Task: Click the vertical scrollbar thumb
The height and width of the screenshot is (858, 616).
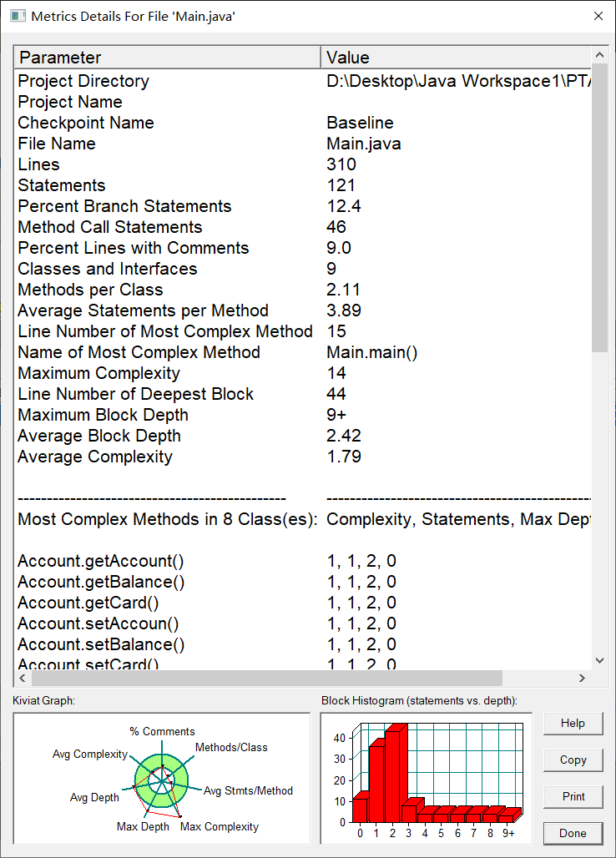Action: click(599, 208)
